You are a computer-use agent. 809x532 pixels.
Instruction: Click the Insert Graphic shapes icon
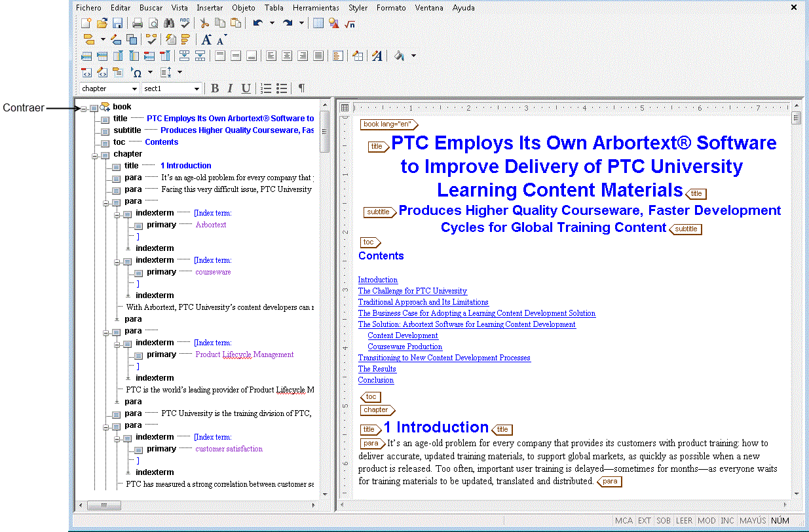tap(334, 24)
